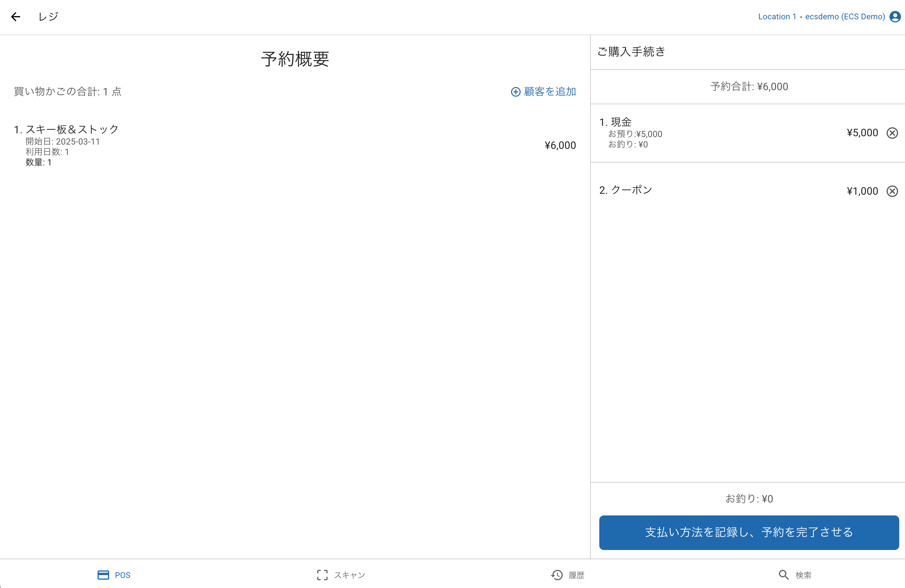Click the back arrow icon
The image size is (905, 588).
click(16, 17)
